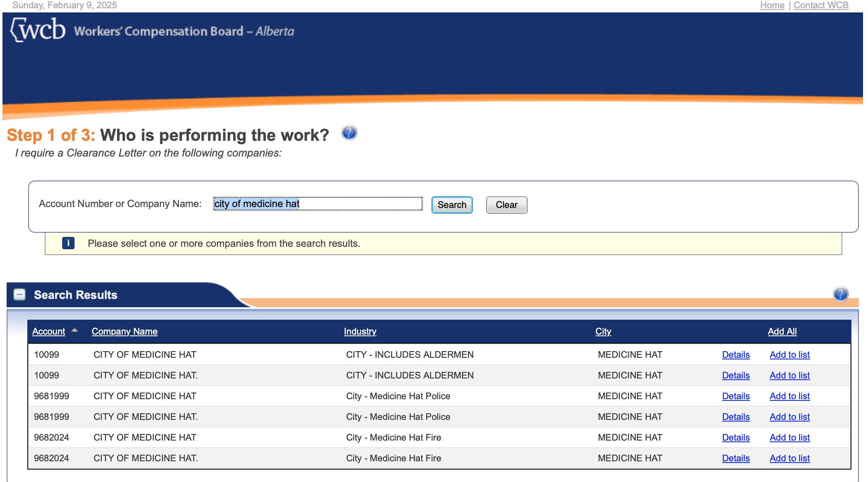Toggle Account column sort arrow
The image size is (868, 482).
75,330
